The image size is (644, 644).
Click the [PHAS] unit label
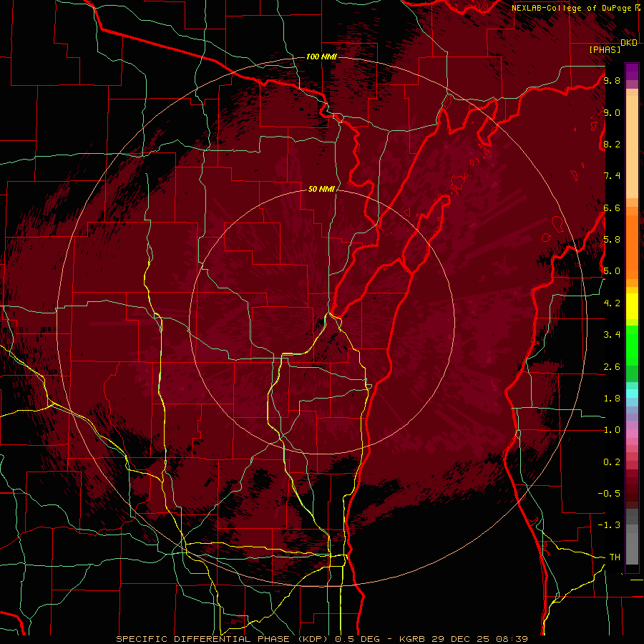pos(605,49)
